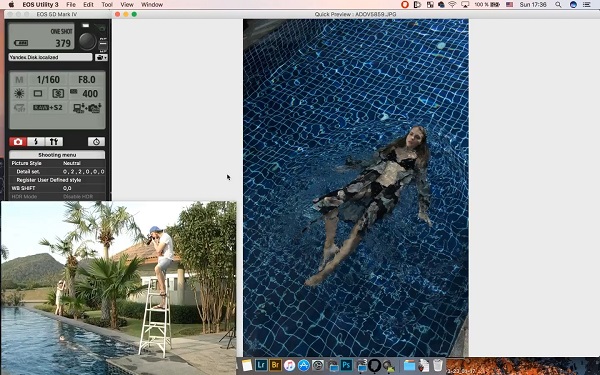600x375 pixels.
Task: Change the shutter speed 1/160 setting
Action: [48, 80]
